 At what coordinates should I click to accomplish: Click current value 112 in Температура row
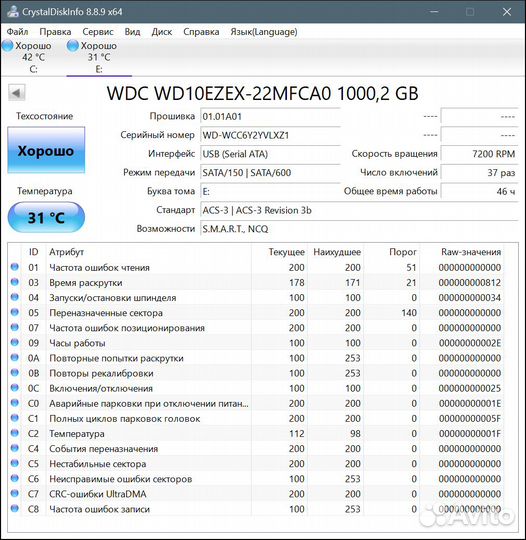click(x=297, y=434)
